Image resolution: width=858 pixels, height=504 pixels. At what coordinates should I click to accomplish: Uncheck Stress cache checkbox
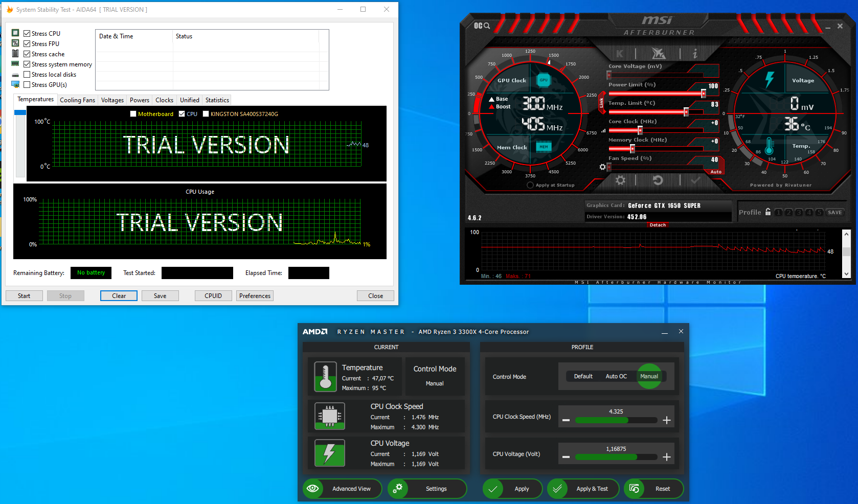(27, 54)
